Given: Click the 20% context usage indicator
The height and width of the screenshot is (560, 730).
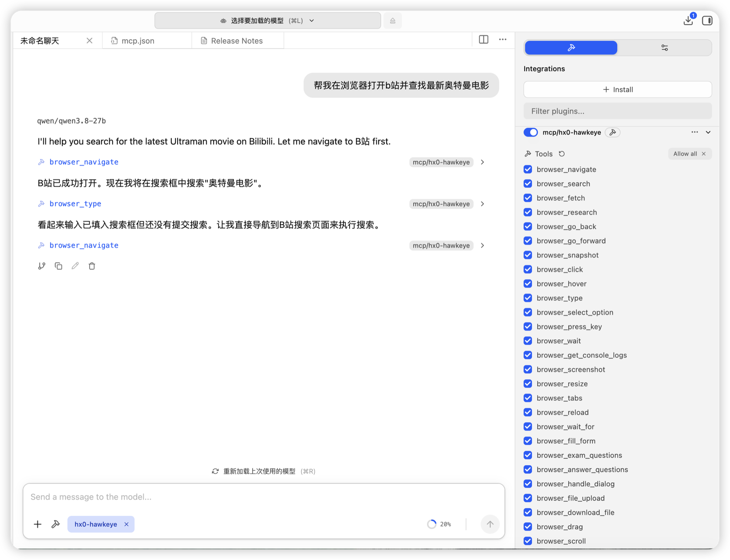Looking at the screenshot, I should pos(439,524).
